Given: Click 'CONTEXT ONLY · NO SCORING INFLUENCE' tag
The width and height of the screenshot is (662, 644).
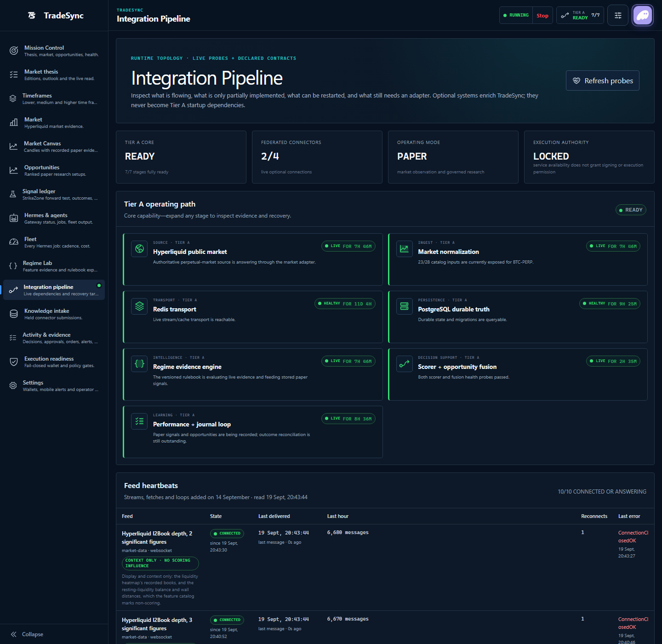Looking at the screenshot, I should (160, 563).
